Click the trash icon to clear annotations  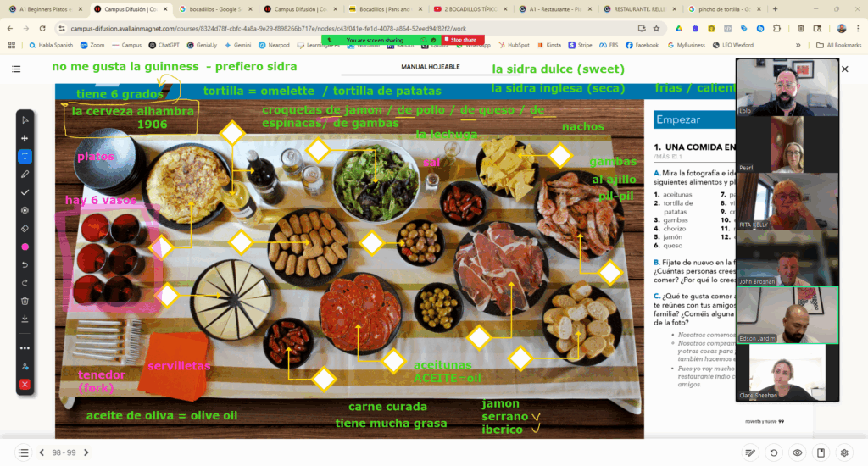point(25,301)
